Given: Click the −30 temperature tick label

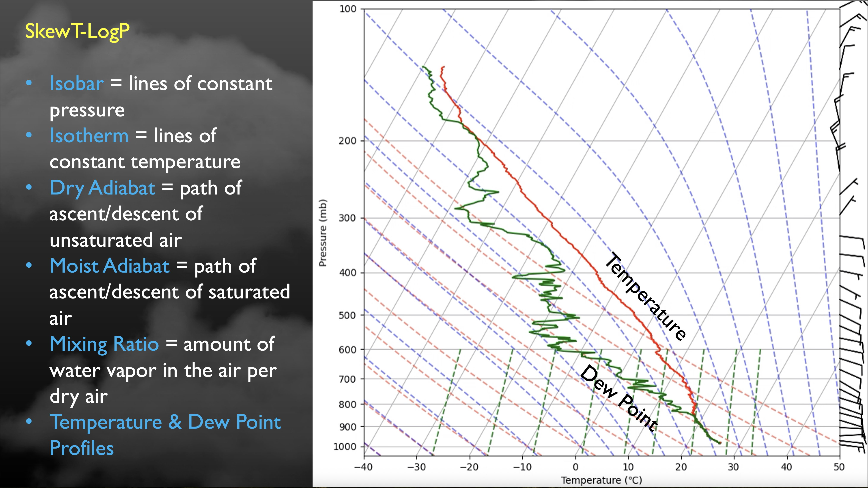Looking at the screenshot, I should (417, 467).
